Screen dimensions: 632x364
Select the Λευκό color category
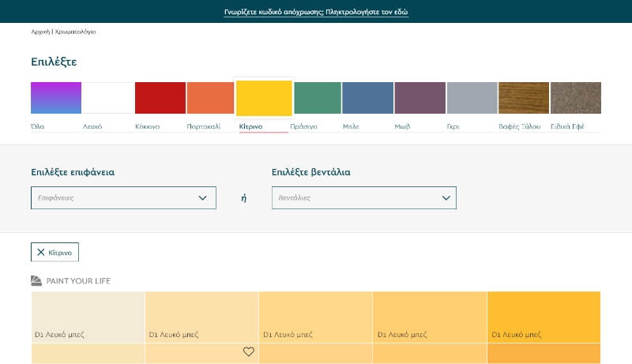click(107, 98)
